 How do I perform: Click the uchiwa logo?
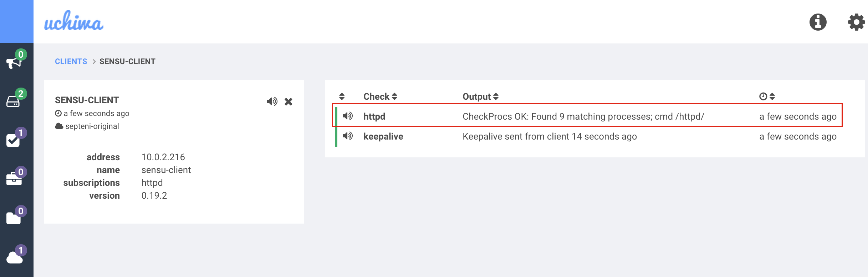pyautogui.click(x=74, y=21)
